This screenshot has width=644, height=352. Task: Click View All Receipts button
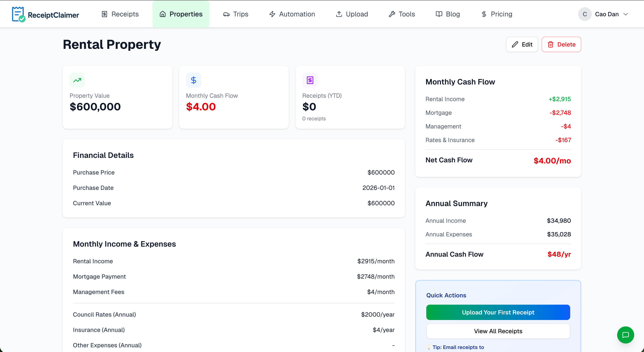(x=498, y=331)
